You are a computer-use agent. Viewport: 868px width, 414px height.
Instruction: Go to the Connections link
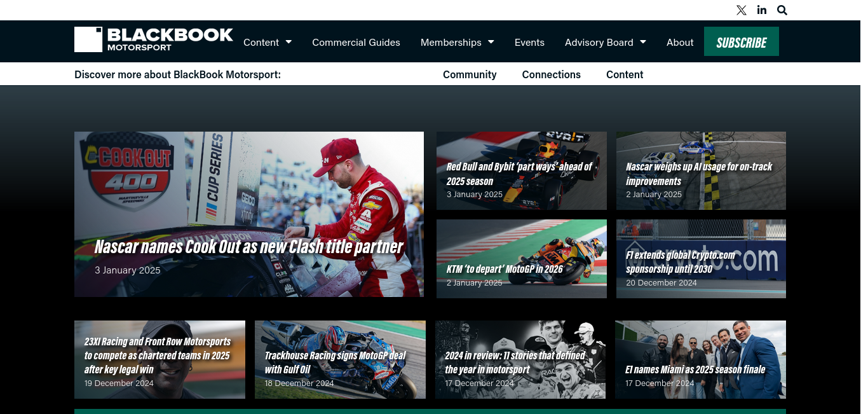pos(552,74)
